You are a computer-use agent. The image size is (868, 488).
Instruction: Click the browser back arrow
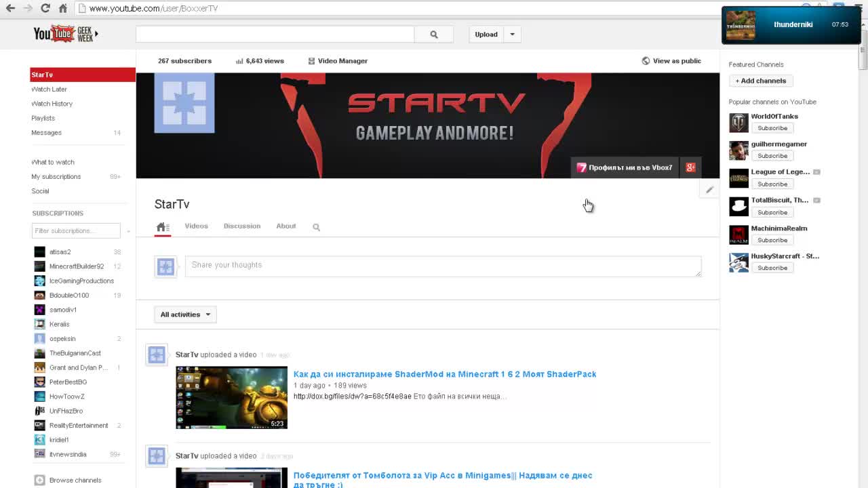(x=10, y=8)
